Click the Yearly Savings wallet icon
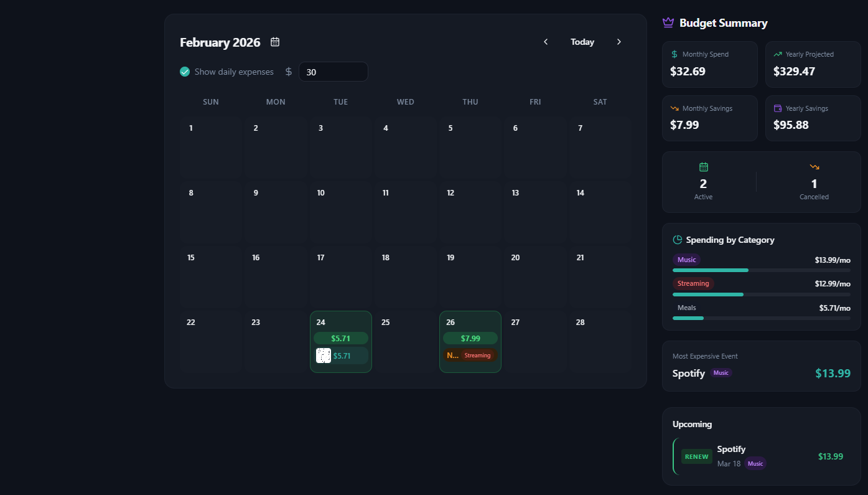This screenshot has height=495, width=868. (777, 108)
